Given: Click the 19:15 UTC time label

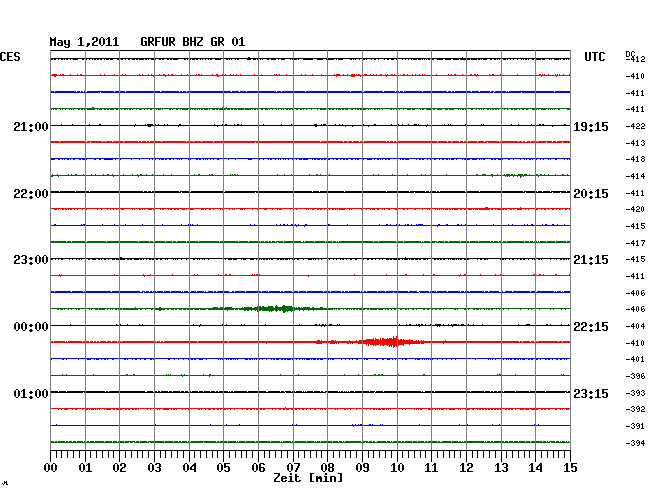Looking at the screenshot, I should pos(591,127).
